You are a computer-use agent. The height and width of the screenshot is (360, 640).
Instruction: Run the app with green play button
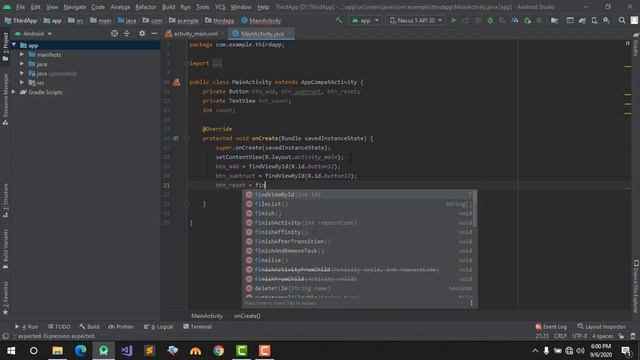pyautogui.click(x=453, y=20)
